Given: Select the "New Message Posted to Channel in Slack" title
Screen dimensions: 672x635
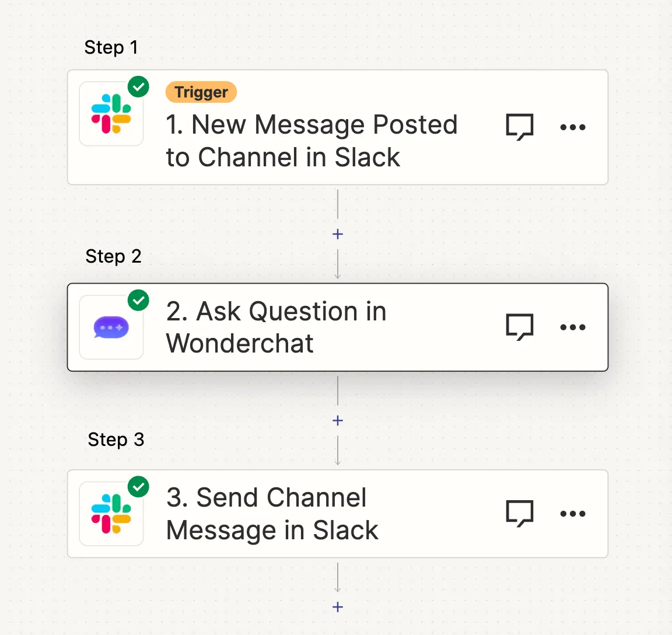Looking at the screenshot, I should (311, 141).
